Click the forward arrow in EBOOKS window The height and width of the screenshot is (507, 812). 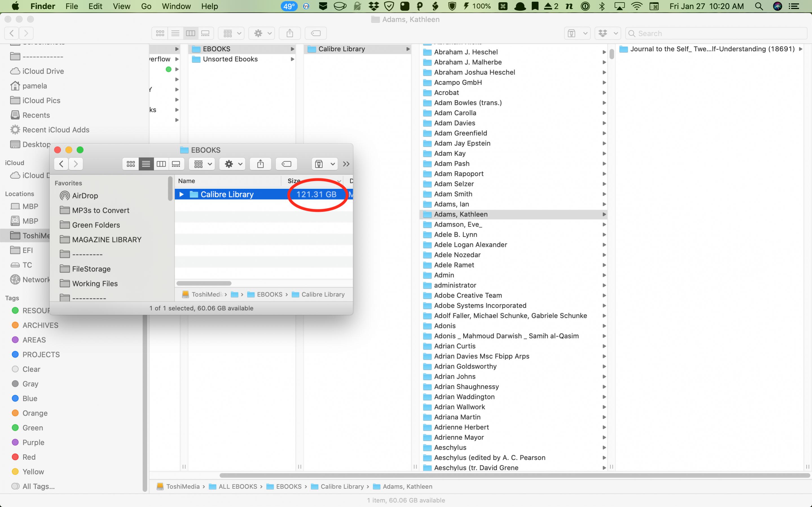click(76, 164)
